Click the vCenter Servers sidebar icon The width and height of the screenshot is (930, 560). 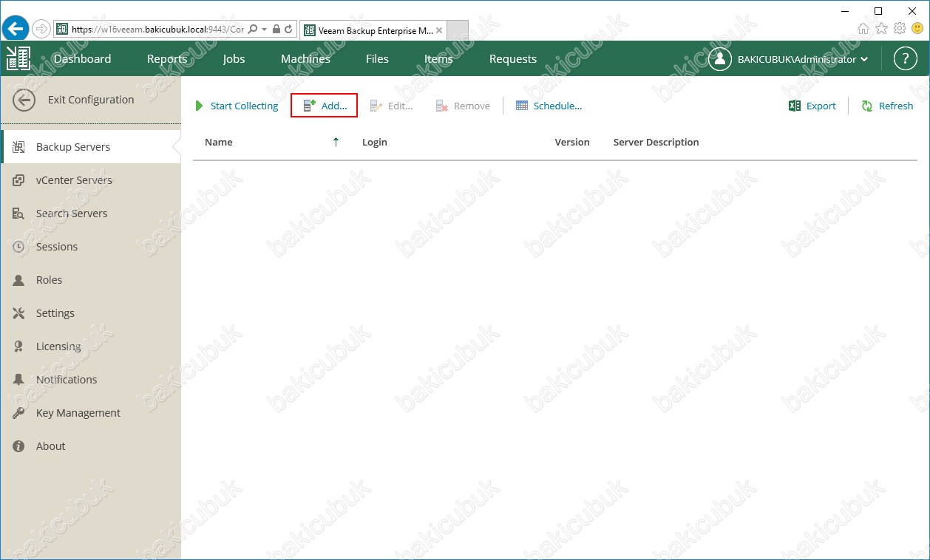click(x=19, y=180)
